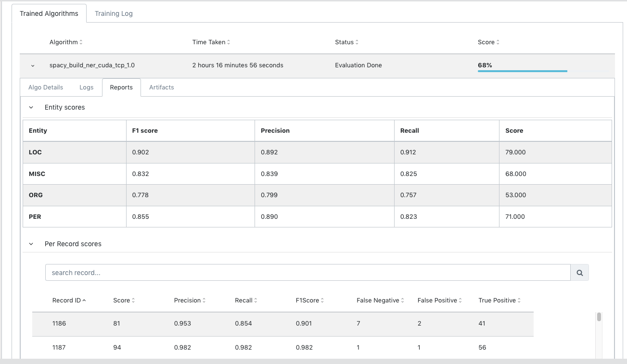Image resolution: width=627 pixels, height=364 pixels.
Task: Sort by False Negative count
Action: [x=403, y=300]
